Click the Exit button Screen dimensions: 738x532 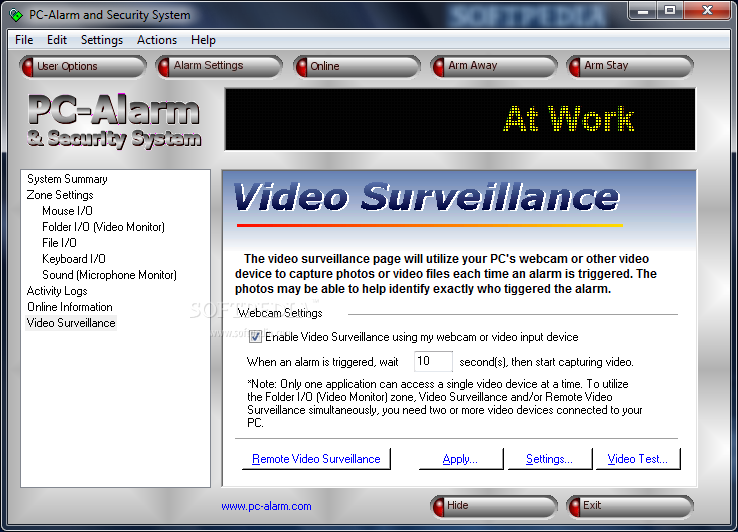click(630, 507)
